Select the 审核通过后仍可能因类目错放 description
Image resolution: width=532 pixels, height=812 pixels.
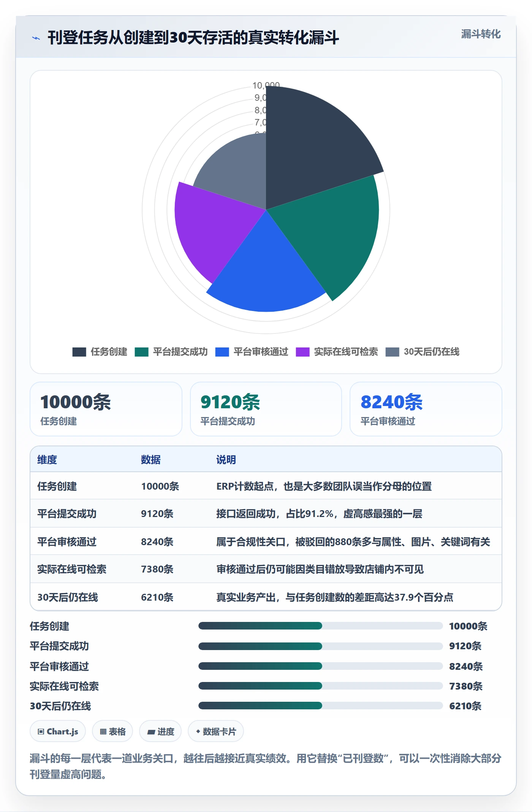coord(320,569)
